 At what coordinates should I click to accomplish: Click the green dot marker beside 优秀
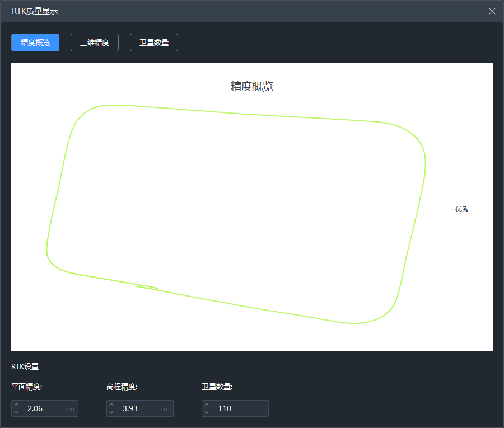(x=451, y=209)
